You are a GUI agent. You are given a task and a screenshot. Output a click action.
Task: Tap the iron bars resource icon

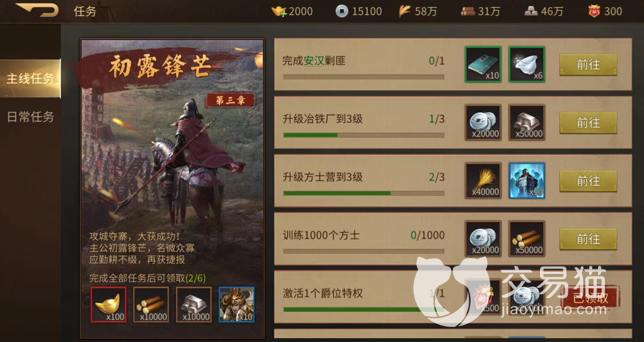click(x=531, y=11)
